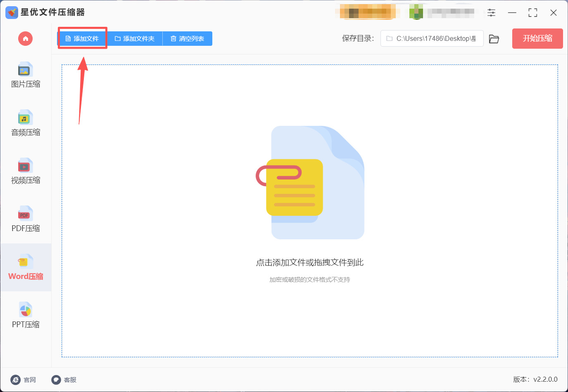Viewport: 568px width, 392px height.
Task: Click 添加文件 button
Action: pyautogui.click(x=82, y=38)
